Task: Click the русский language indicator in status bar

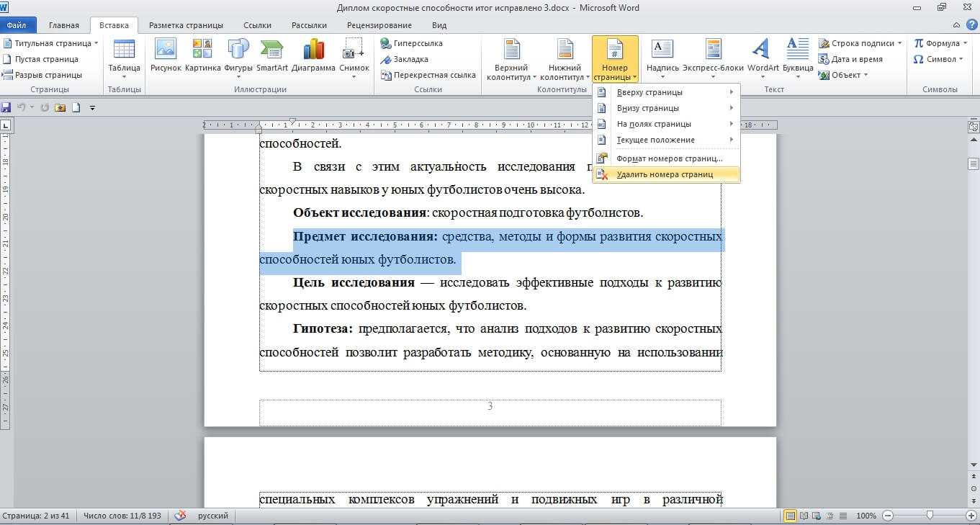Action: tap(213, 516)
